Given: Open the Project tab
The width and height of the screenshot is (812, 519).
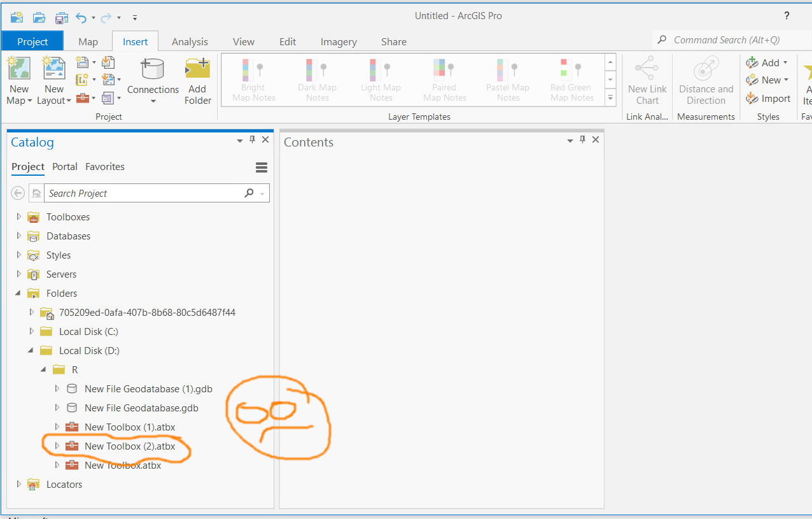Looking at the screenshot, I should pos(32,41).
